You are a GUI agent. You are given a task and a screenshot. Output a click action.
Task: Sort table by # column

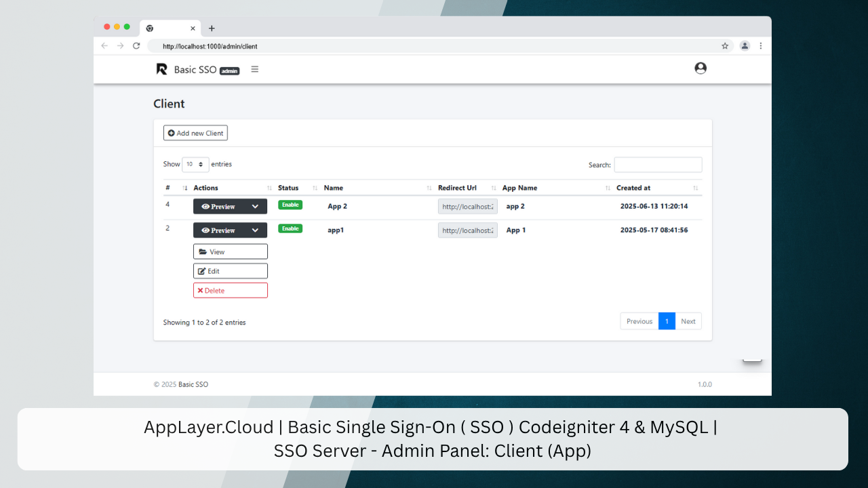point(176,188)
